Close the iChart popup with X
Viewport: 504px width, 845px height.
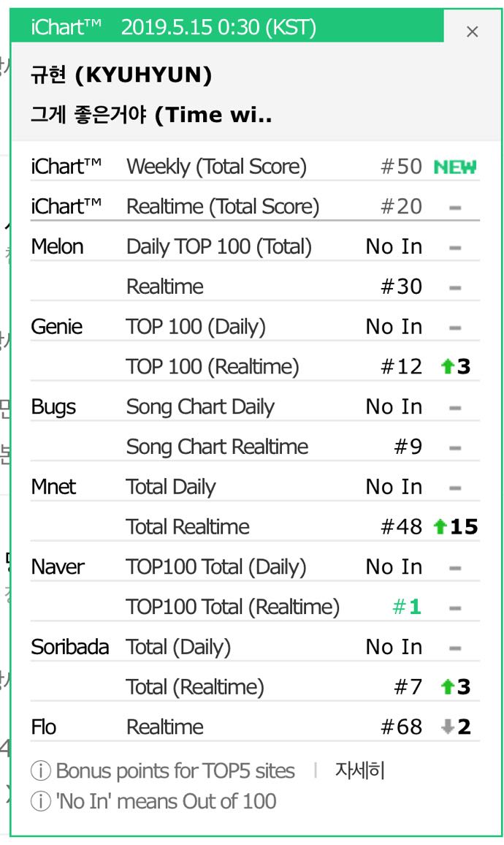coord(472,31)
